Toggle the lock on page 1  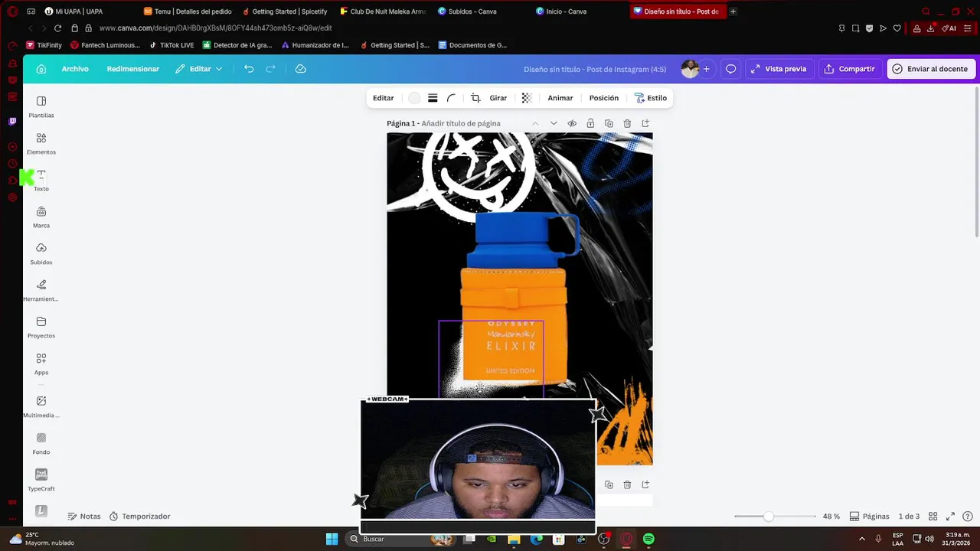pyautogui.click(x=590, y=123)
